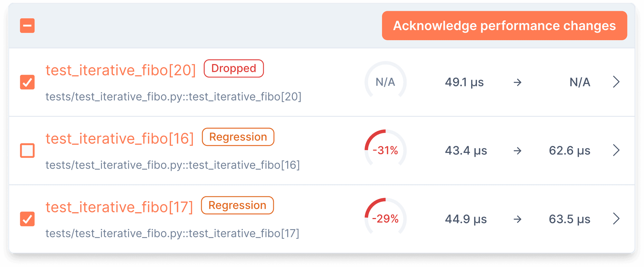644x267 pixels.
Task: Uncheck the test_iterative_fibo[20] checkbox
Action: point(27,82)
